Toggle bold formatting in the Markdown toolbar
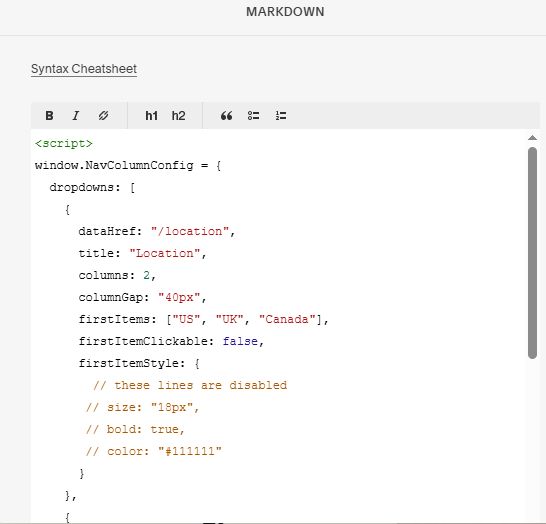Viewport: 546px width, 524px height. pos(49,116)
